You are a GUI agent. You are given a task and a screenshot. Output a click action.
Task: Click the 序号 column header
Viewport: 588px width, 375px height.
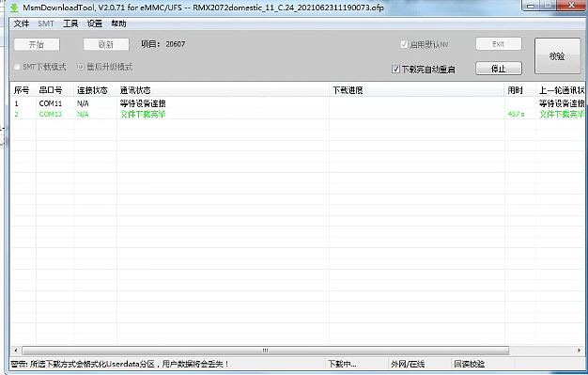(23, 90)
